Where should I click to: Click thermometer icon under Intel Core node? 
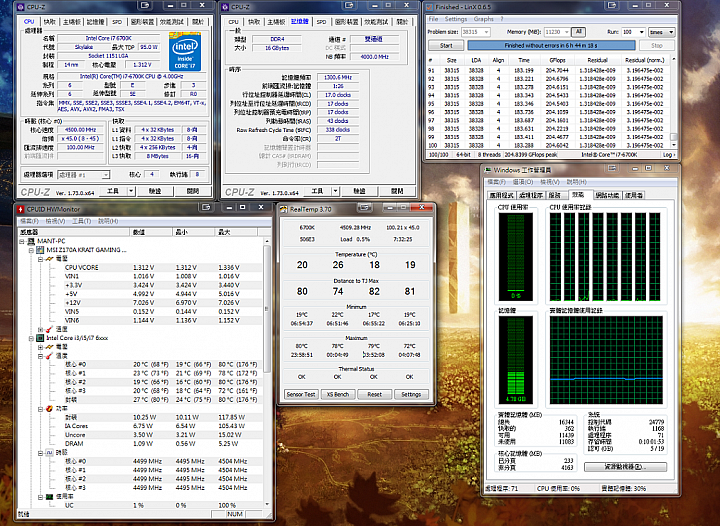pos(49,356)
